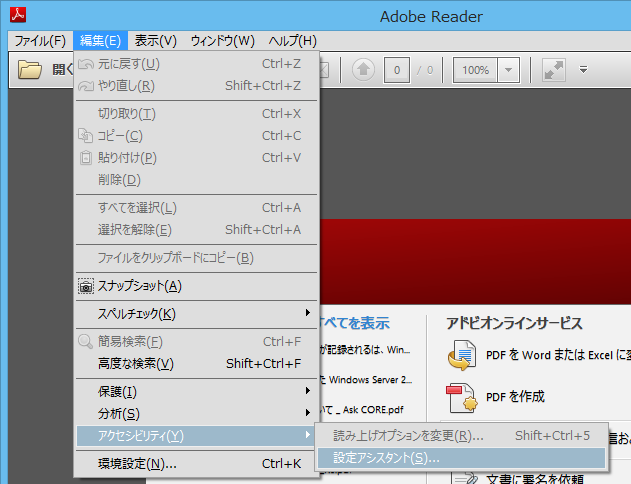Click the Adobe Reader logo icon in title bar
The height and width of the screenshot is (484, 631).
tap(18, 15)
